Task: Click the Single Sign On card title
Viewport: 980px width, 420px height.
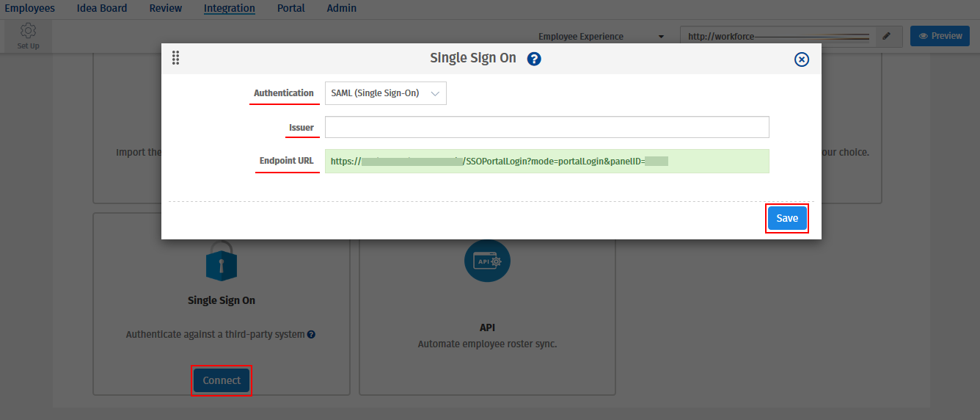Action: pos(222,300)
